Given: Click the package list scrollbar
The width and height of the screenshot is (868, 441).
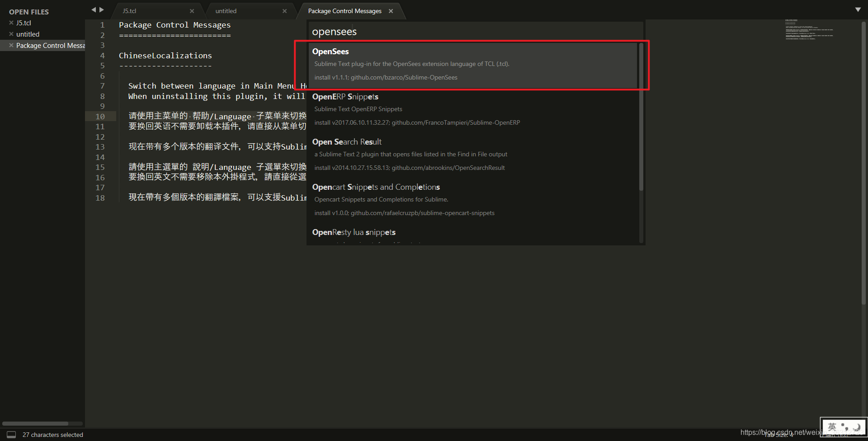Looking at the screenshot, I should pyautogui.click(x=641, y=117).
